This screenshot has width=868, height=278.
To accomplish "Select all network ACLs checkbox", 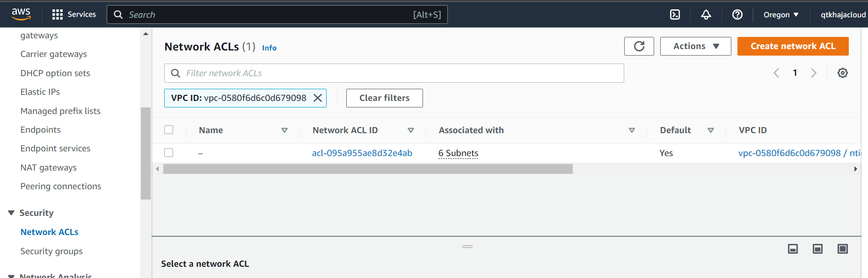I will [169, 130].
